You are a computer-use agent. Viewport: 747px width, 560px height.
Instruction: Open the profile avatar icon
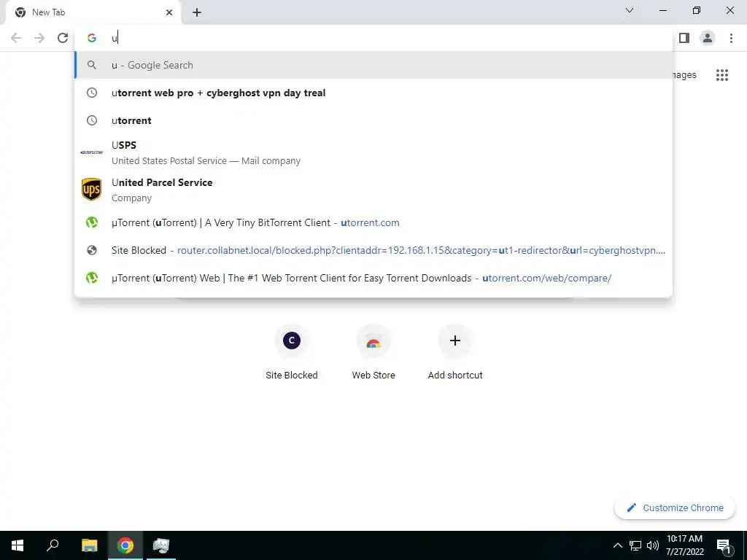(708, 38)
